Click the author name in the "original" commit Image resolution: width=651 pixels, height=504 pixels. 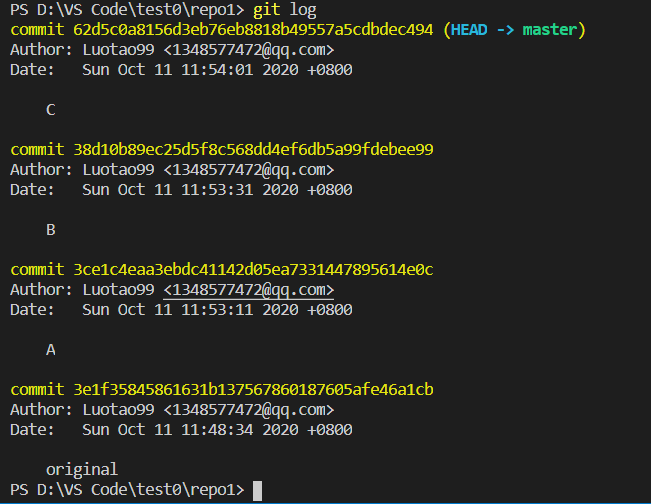point(118,409)
